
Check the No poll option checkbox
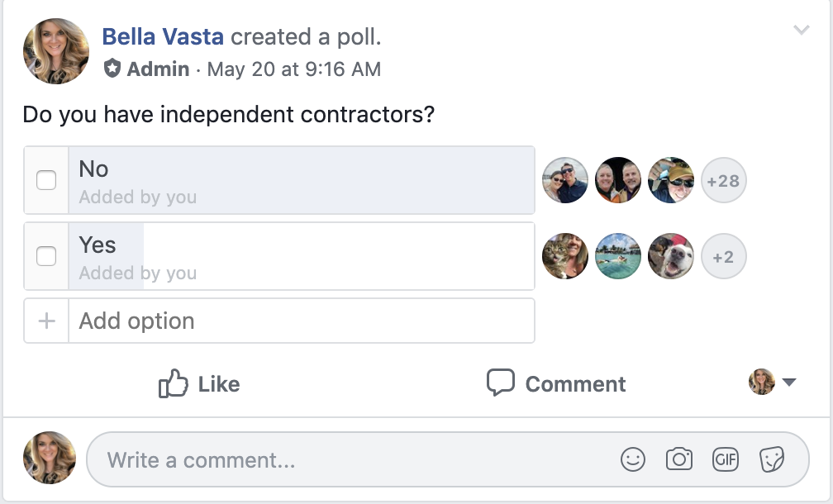tap(46, 180)
